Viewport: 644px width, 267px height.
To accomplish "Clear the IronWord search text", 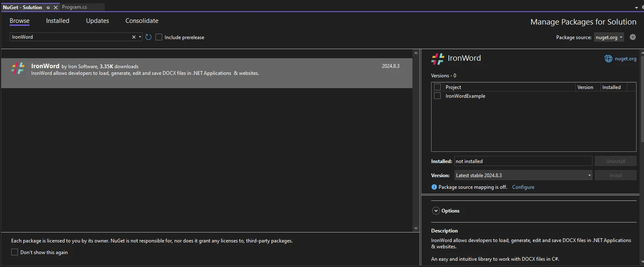I will click(x=134, y=37).
